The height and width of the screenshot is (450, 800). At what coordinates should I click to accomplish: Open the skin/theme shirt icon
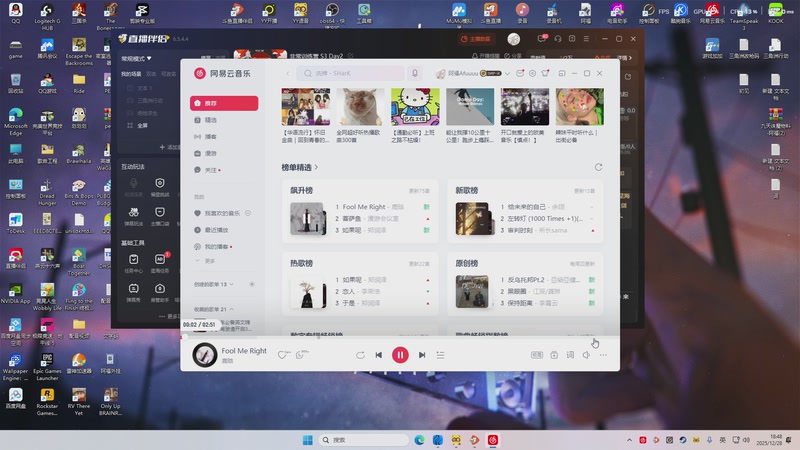pos(545,73)
